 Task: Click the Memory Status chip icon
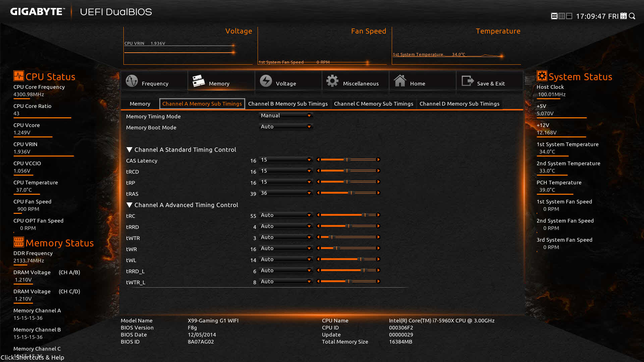coord(19,242)
